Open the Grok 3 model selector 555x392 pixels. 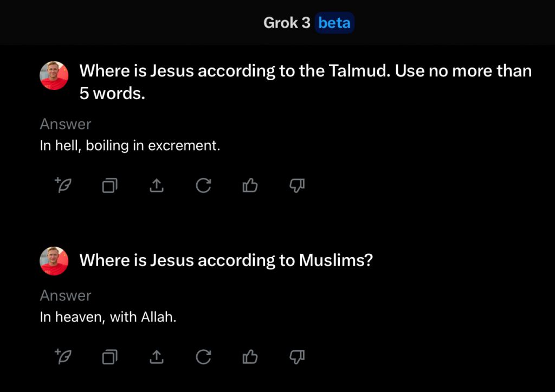pyautogui.click(x=287, y=23)
